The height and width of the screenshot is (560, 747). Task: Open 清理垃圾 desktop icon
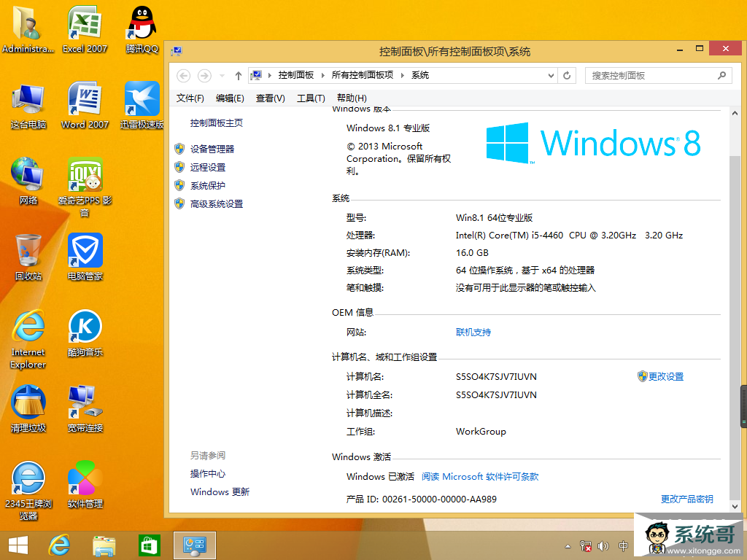(28, 409)
